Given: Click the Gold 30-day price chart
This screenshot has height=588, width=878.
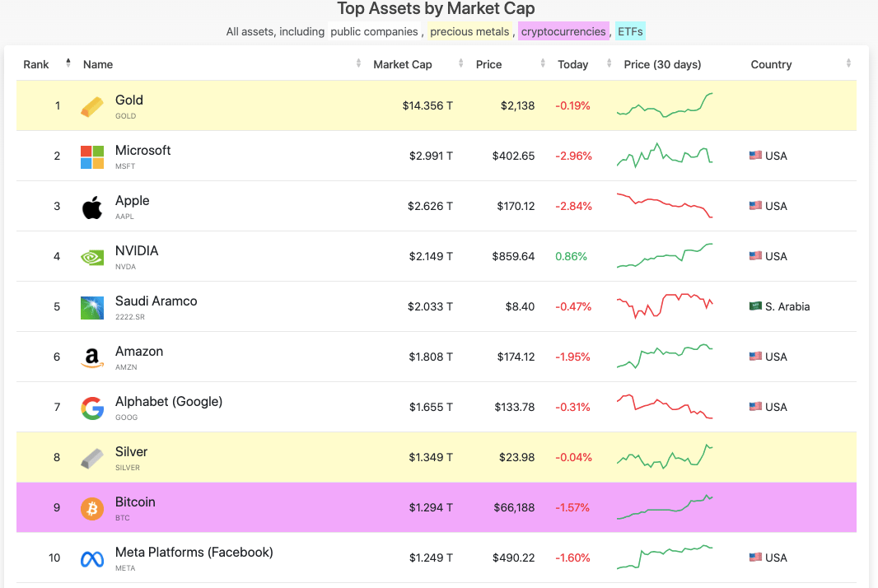Looking at the screenshot, I should tap(665, 105).
